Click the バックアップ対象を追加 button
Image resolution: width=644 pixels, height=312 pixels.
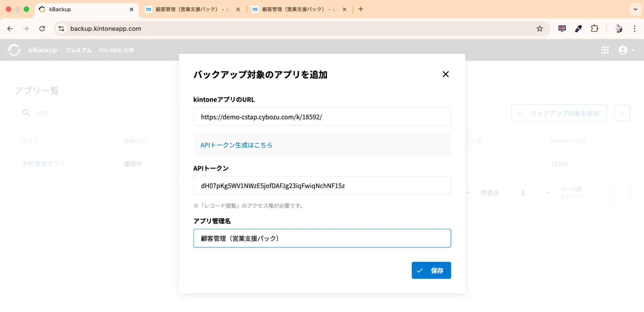[x=559, y=113]
